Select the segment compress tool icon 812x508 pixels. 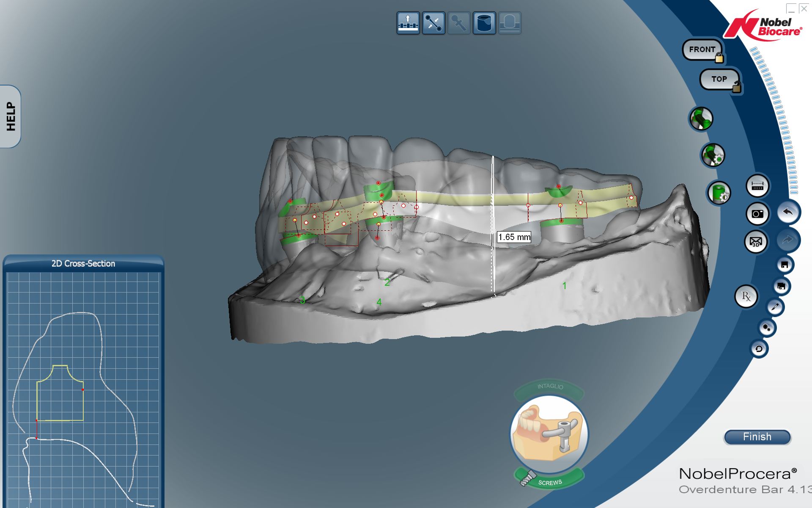point(433,23)
